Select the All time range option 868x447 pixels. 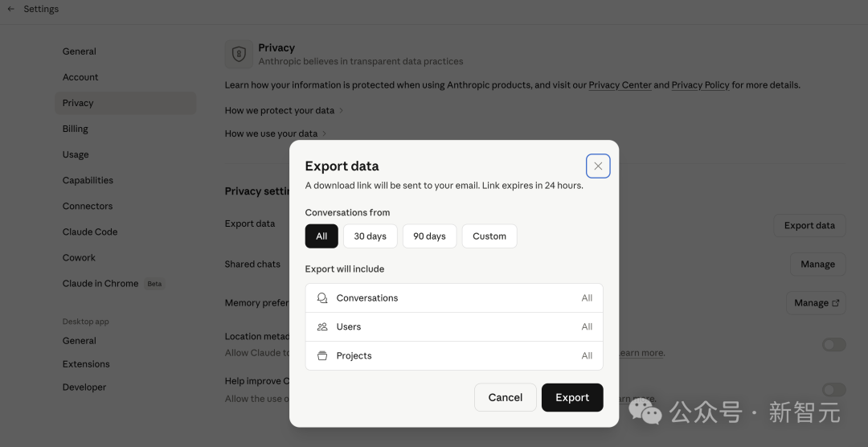(x=321, y=236)
